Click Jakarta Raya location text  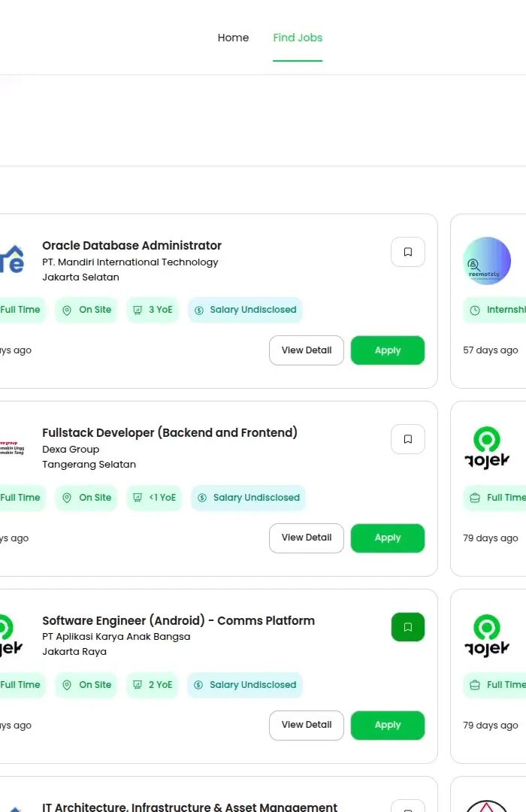[74, 651]
